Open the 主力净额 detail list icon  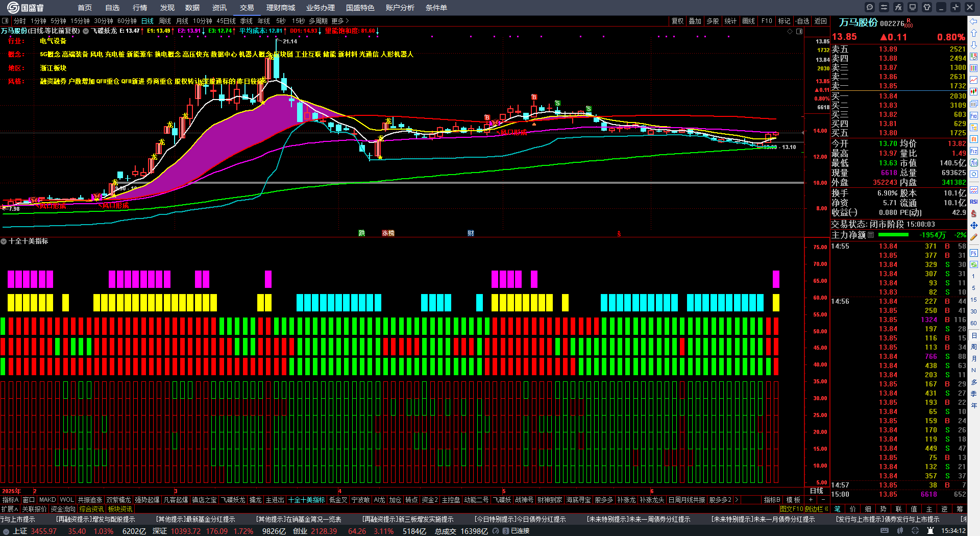(871, 235)
